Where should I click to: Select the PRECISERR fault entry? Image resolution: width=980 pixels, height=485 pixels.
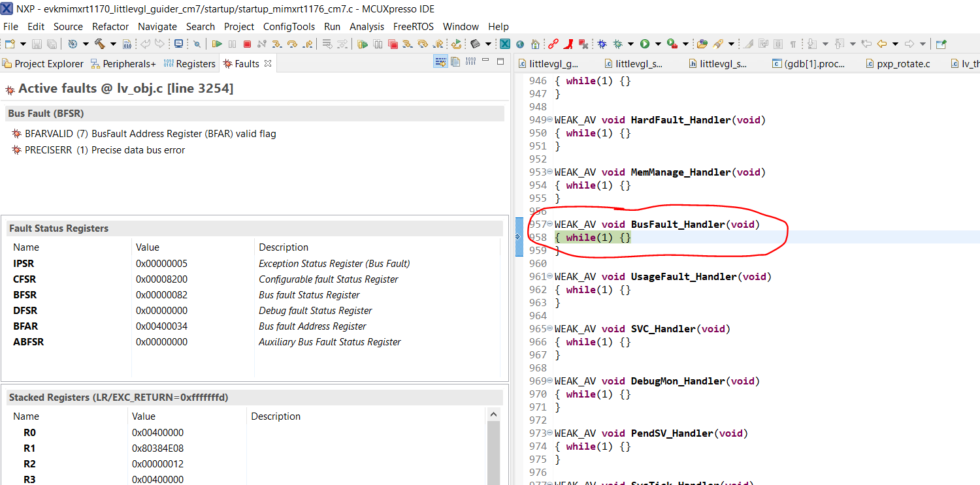[x=98, y=150]
